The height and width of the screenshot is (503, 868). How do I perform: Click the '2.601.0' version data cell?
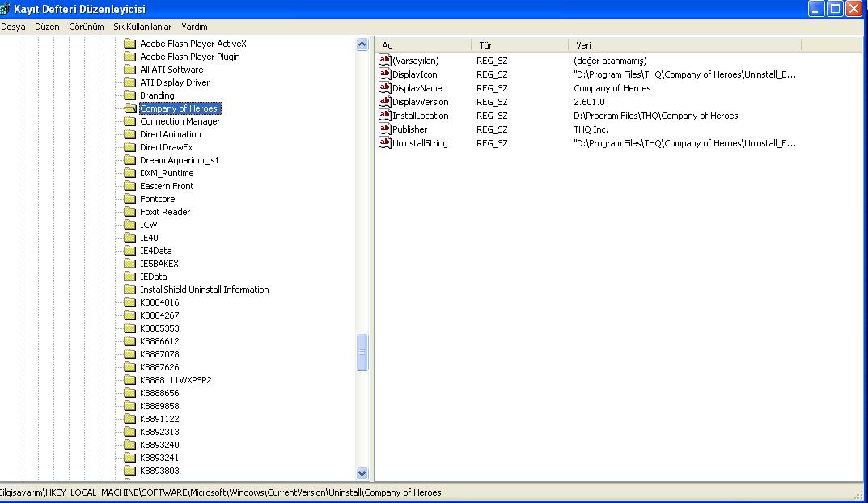[589, 102]
